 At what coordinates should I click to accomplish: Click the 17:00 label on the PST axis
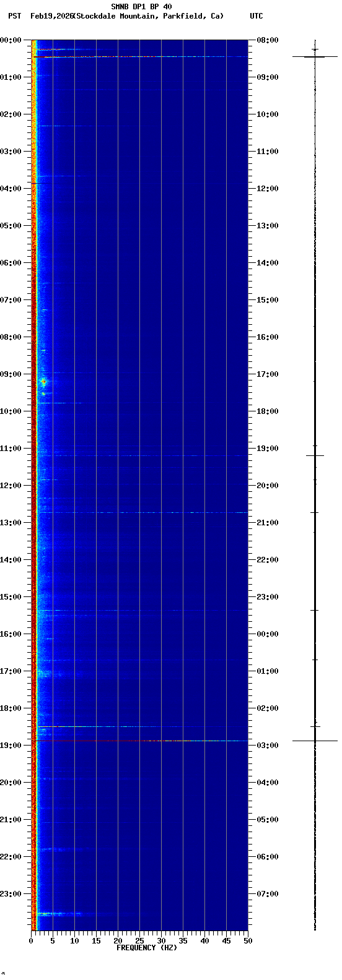coord(11,671)
